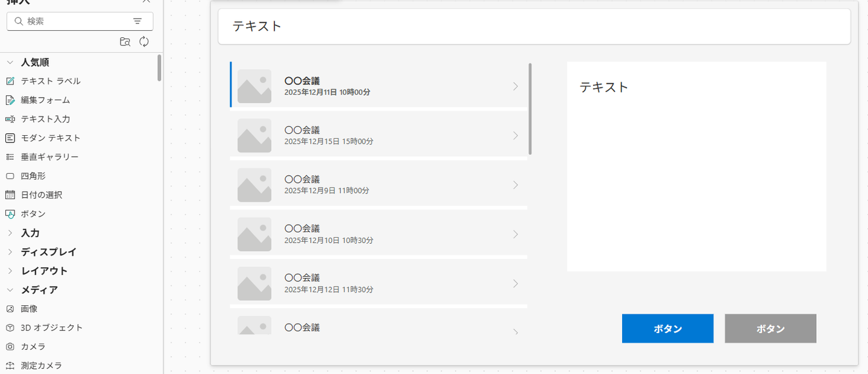Click the blue ボタン on the canvas

pyautogui.click(x=667, y=329)
